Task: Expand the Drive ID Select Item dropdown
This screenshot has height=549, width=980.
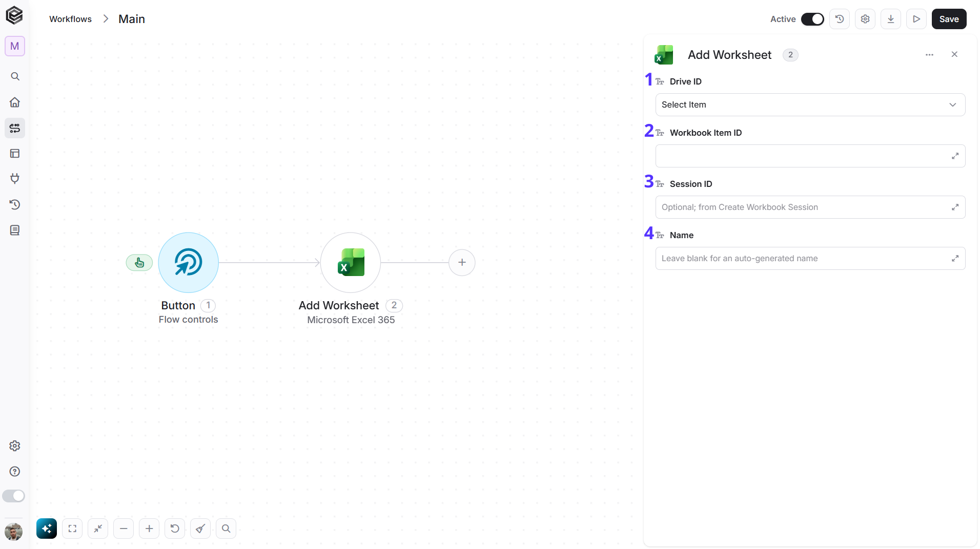Action: pyautogui.click(x=810, y=105)
